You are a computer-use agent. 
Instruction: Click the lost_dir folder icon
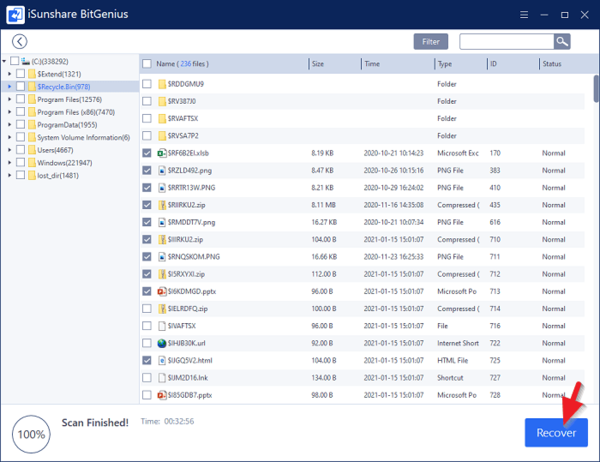32,175
